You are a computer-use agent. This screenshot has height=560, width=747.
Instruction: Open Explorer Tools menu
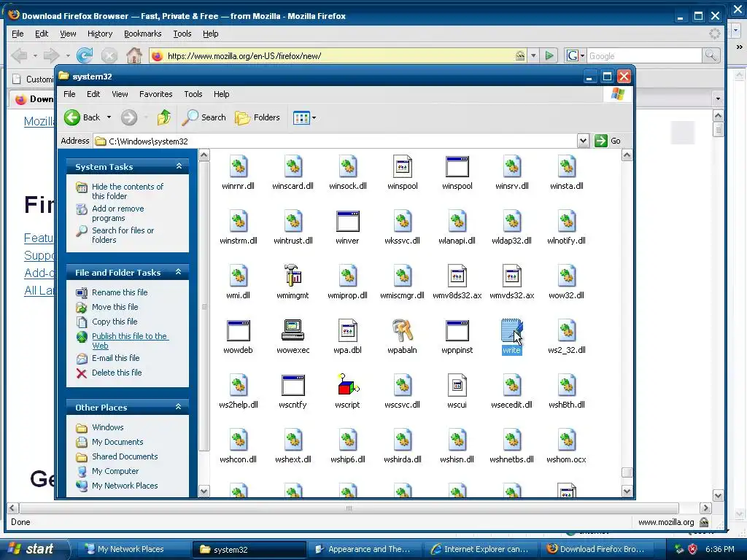coord(193,94)
